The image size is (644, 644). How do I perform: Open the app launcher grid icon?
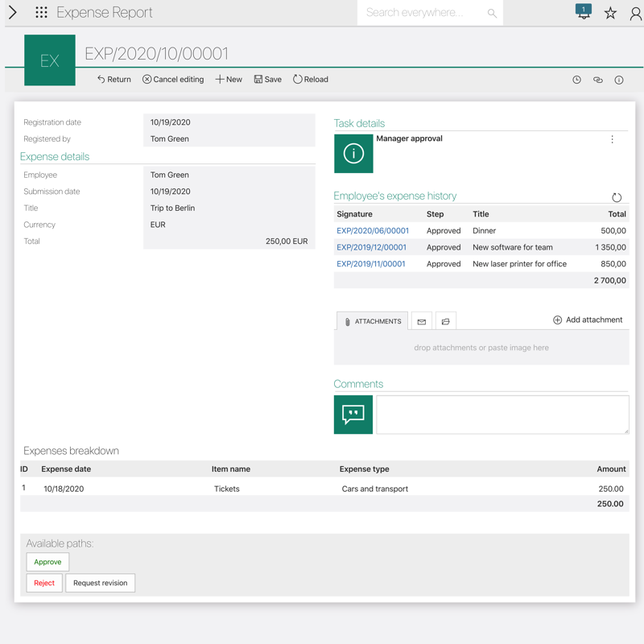[x=41, y=13]
